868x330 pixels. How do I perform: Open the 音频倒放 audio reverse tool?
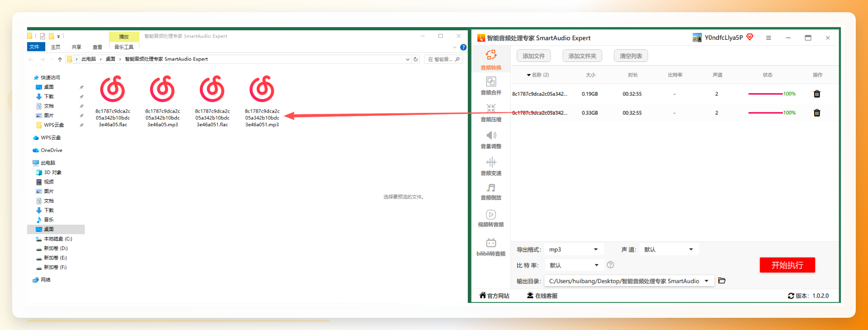tap(491, 191)
